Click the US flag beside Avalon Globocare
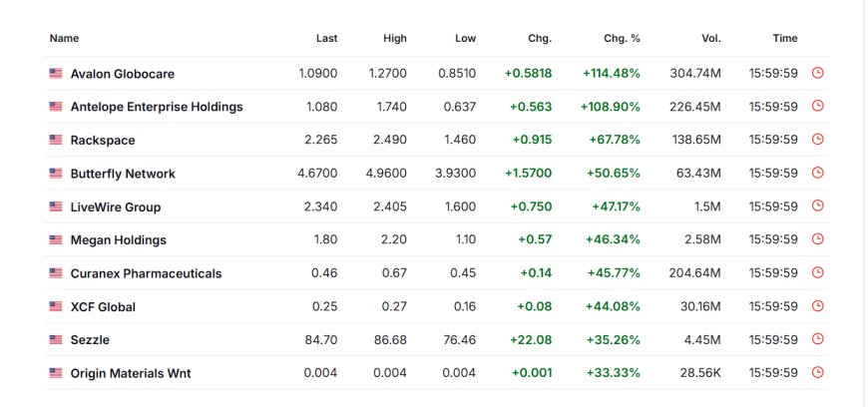Image resolution: width=868 pixels, height=407 pixels. coord(55,73)
